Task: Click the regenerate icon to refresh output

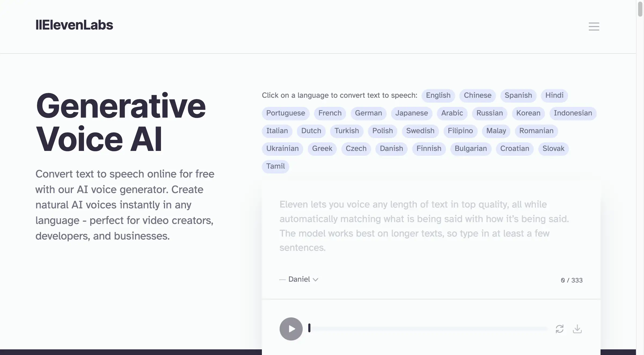Action: pos(559,329)
